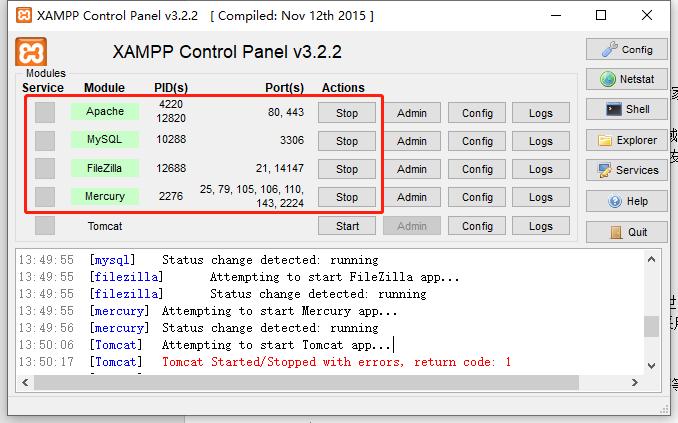Click the Tomcat module label
The height and width of the screenshot is (423, 678).
105,226
